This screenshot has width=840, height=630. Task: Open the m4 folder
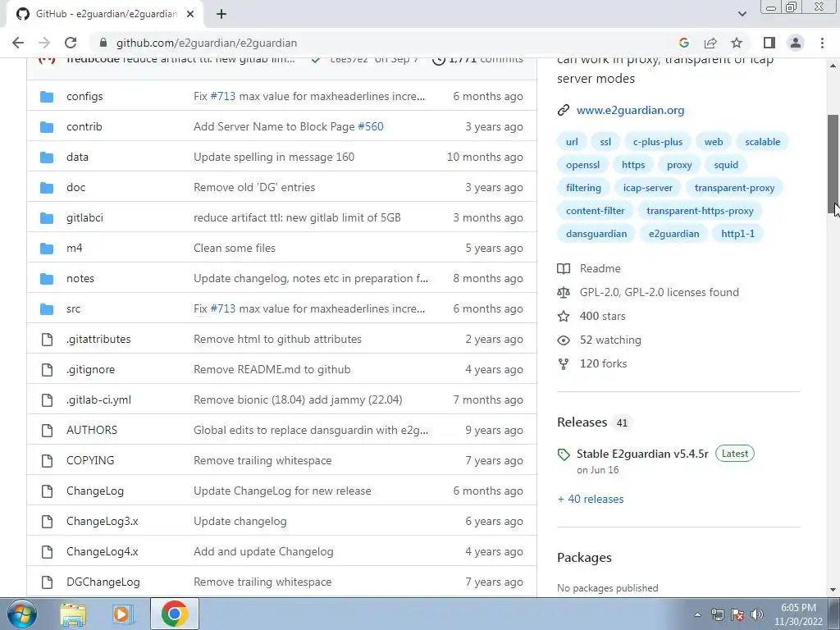click(x=74, y=248)
